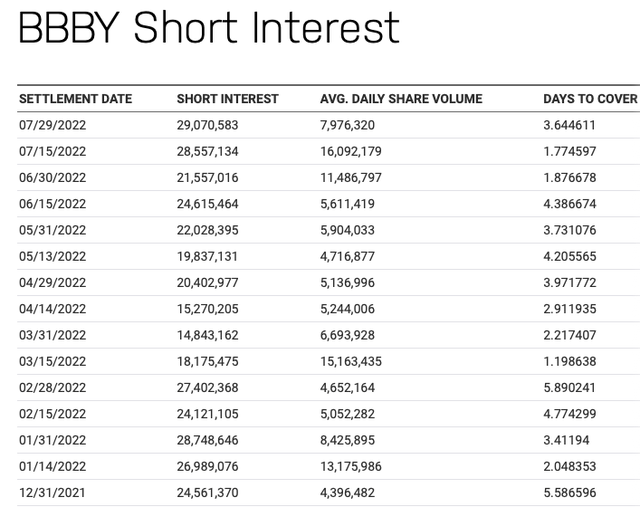The height and width of the screenshot is (507, 640).
Task: Click the BBBY Short Interest heading
Action: coord(209,28)
